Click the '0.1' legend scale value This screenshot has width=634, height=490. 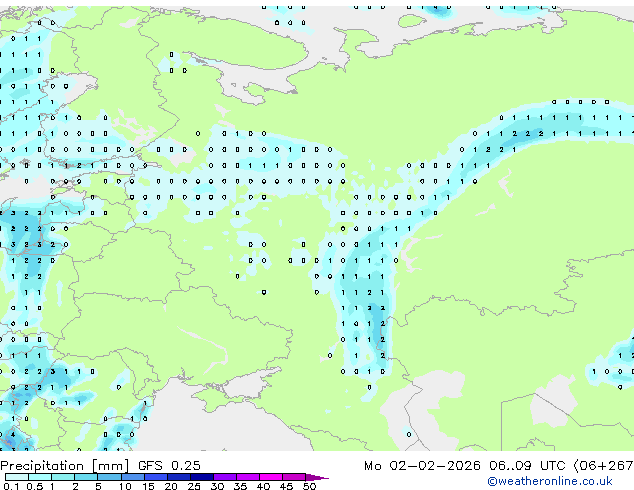tap(11, 486)
